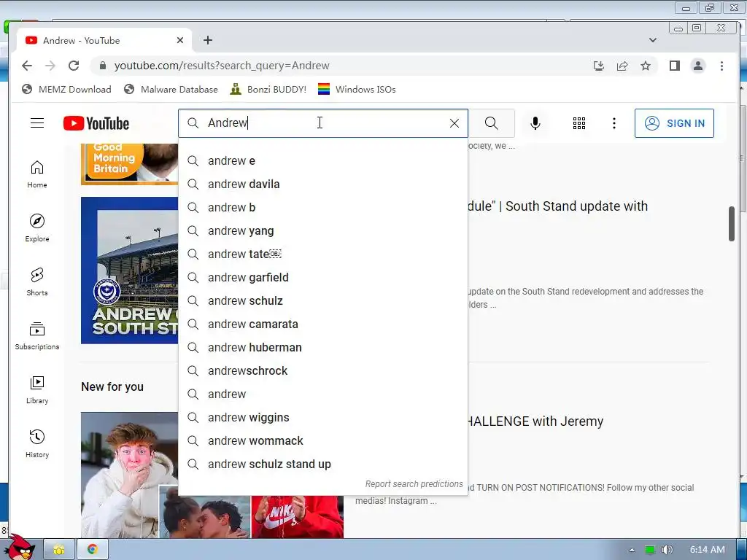Clear the search box with X
This screenshot has height=560, width=747.
454,123
